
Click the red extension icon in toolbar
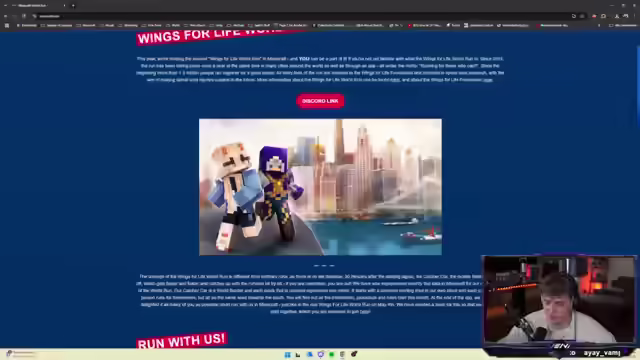click(x=594, y=16)
